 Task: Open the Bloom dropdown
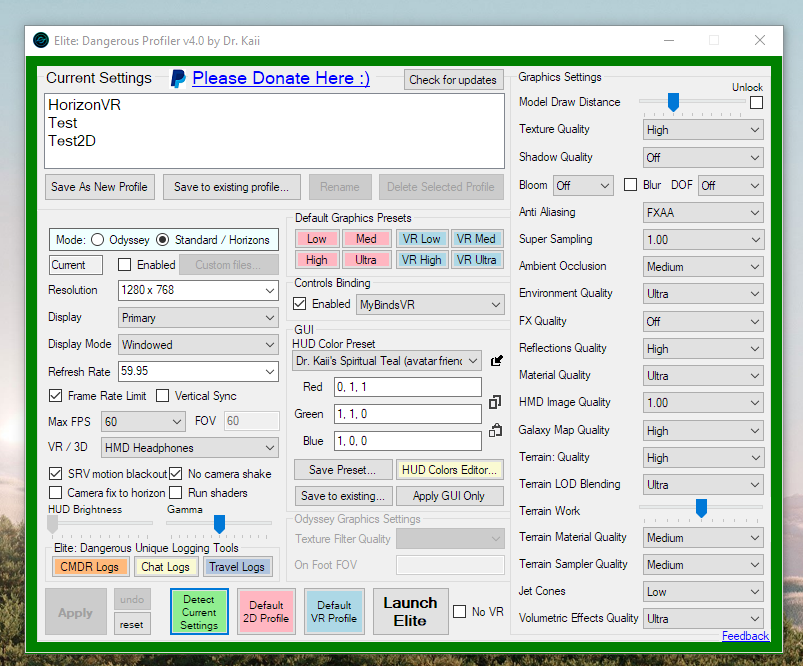click(583, 185)
